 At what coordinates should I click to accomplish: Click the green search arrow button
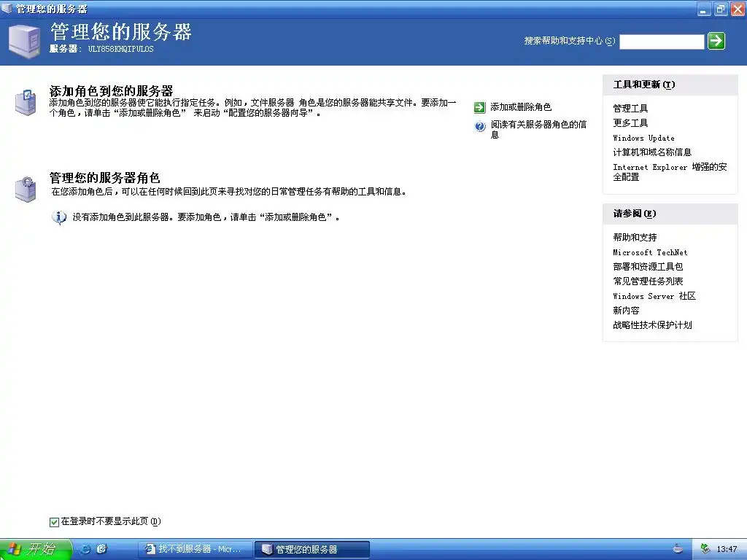(x=716, y=41)
